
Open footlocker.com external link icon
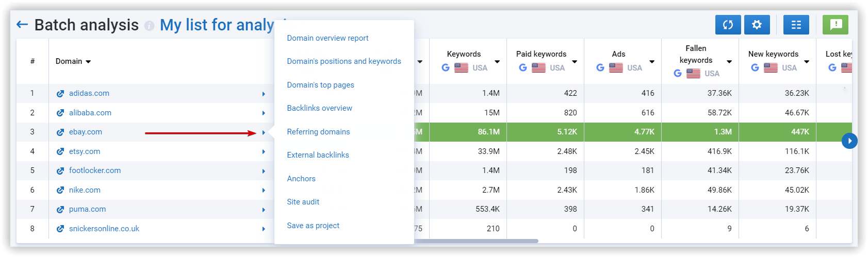[x=60, y=171]
